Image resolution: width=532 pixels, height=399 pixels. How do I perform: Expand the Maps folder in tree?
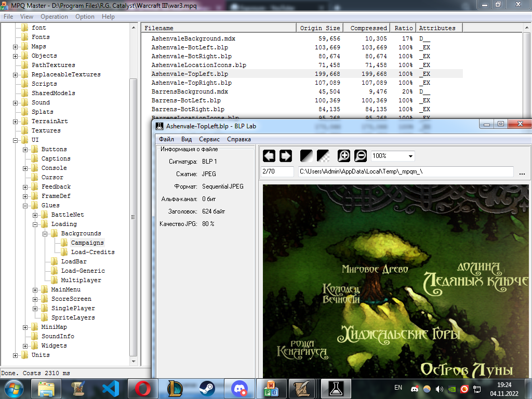click(x=15, y=47)
